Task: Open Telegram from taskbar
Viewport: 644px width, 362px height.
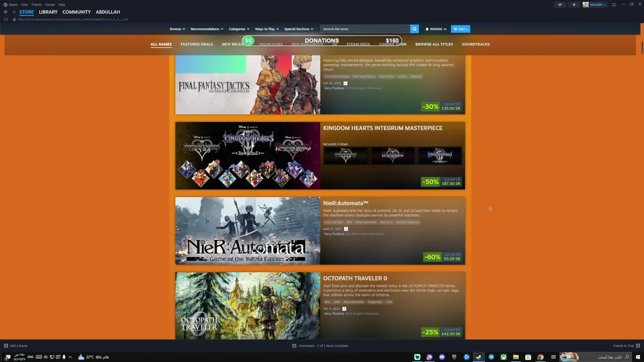Action: (491, 357)
